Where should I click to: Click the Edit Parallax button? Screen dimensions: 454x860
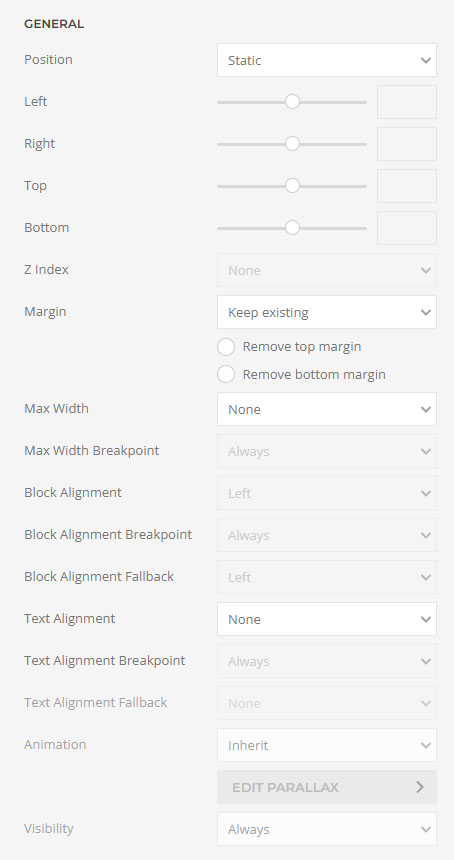(327, 787)
